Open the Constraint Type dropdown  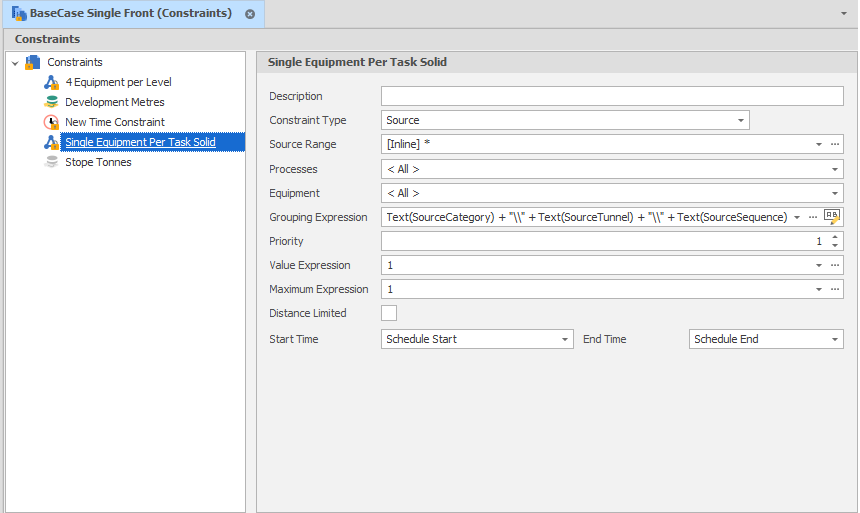(741, 121)
